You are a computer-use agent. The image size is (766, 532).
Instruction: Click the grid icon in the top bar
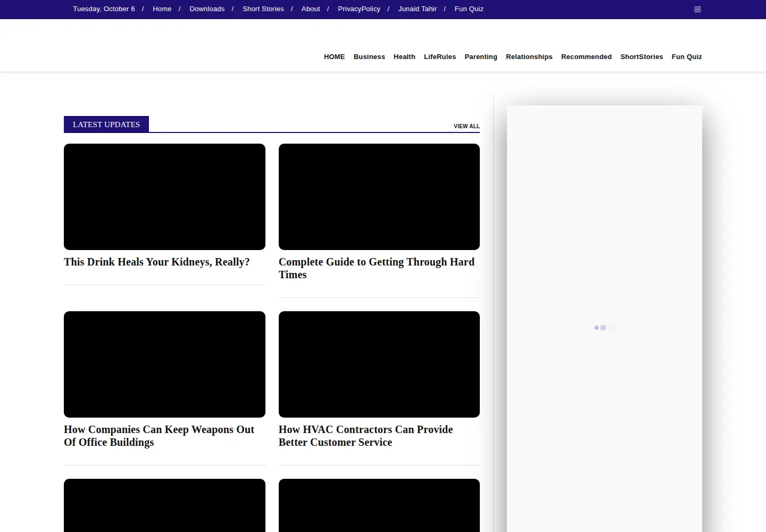(697, 10)
